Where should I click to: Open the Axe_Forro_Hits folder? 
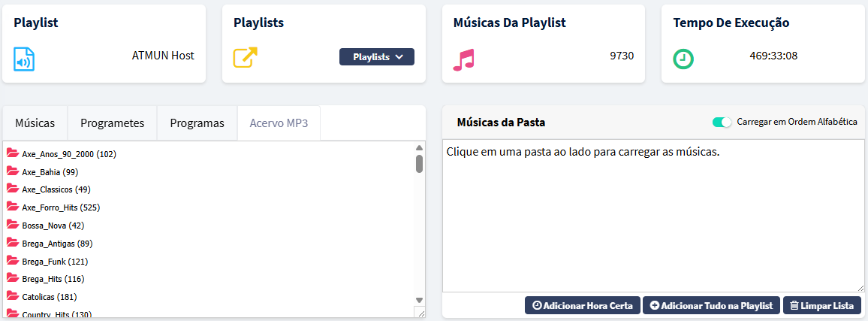pyautogui.click(x=61, y=207)
